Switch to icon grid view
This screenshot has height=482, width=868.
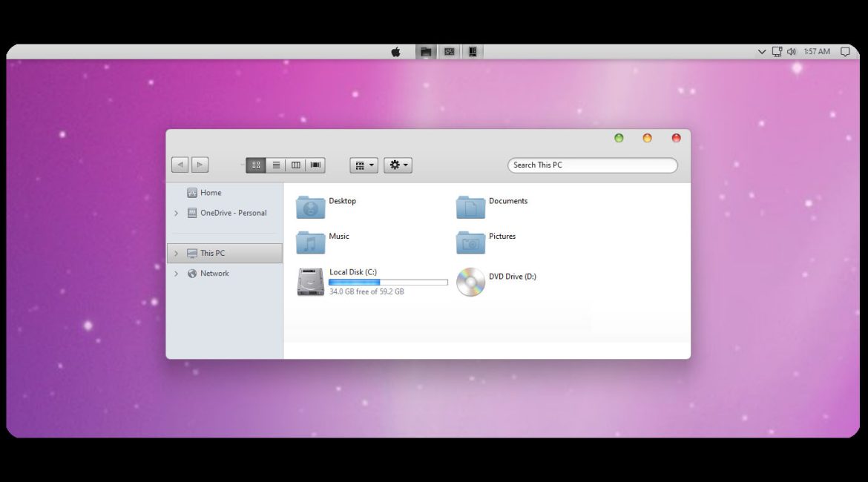click(x=256, y=165)
